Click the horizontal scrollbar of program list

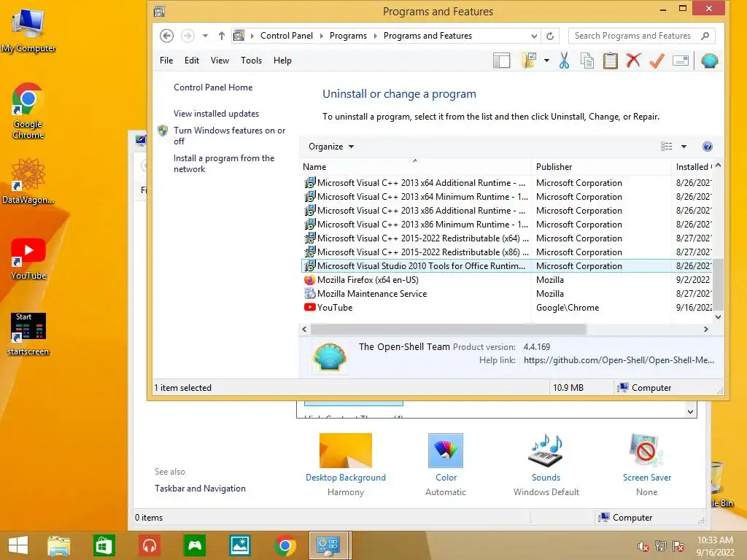tap(448, 329)
